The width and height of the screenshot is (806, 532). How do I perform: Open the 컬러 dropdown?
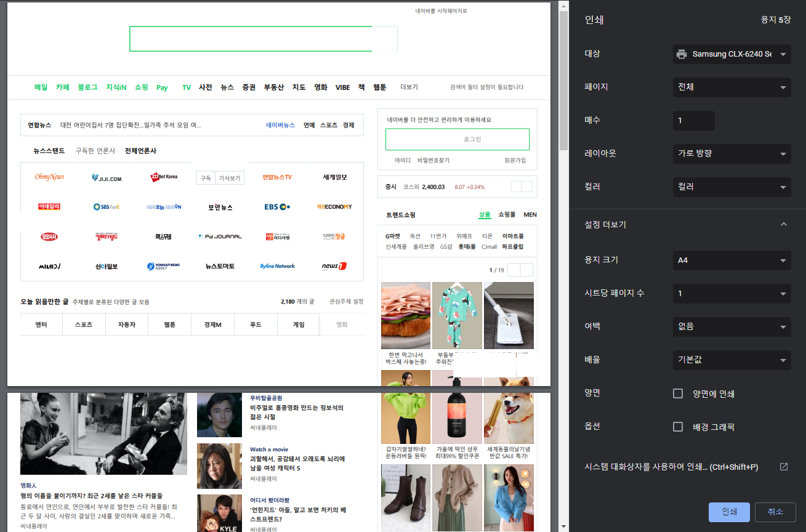(731, 187)
